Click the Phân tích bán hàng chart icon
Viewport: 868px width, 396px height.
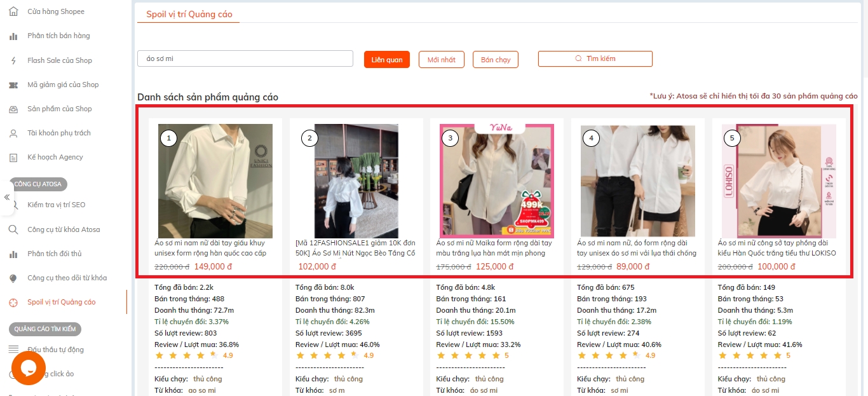point(13,36)
